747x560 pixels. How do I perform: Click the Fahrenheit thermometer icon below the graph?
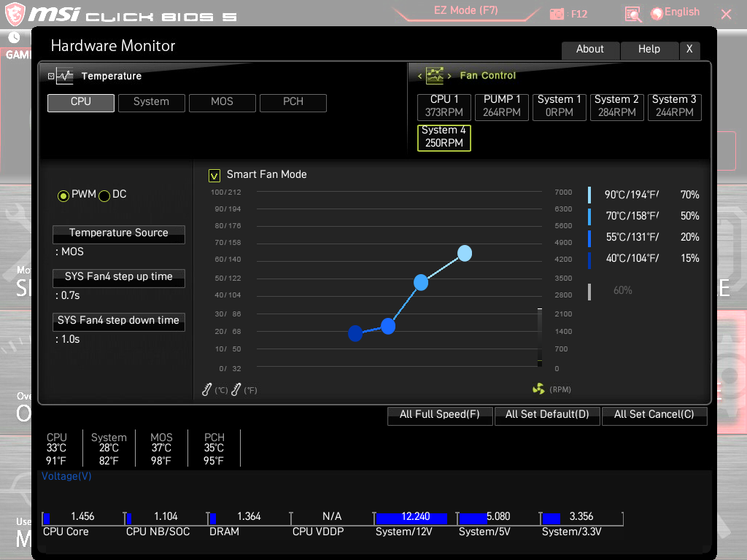click(236, 389)
